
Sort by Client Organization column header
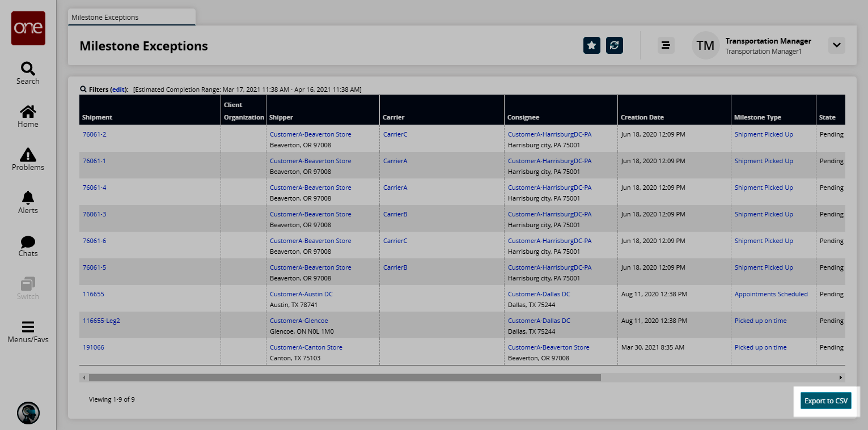244,110
